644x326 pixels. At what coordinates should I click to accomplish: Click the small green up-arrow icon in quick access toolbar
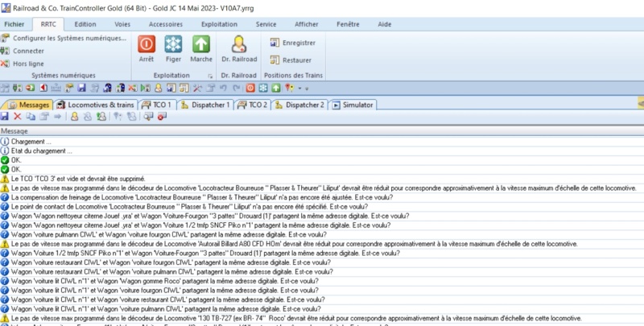click(x=276, y=88)
